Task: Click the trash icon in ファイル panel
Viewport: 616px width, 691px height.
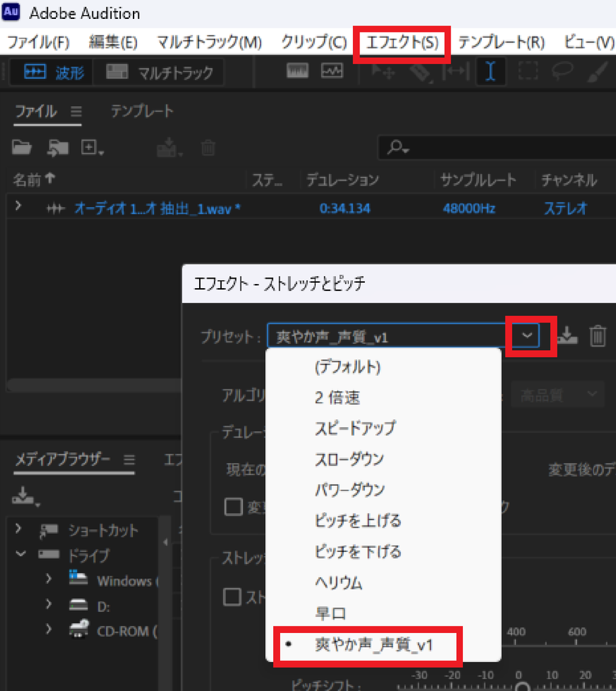Action: point(208,148)
